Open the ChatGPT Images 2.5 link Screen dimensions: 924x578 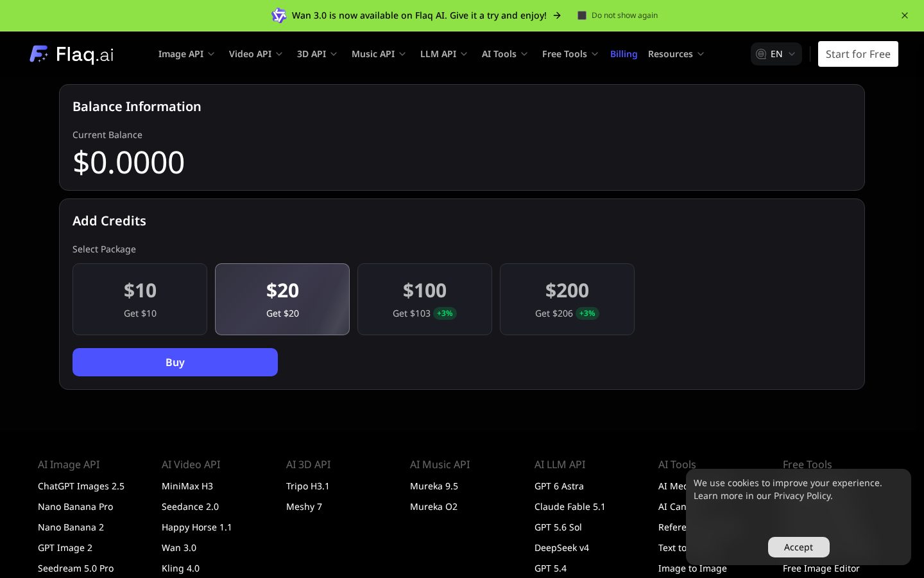pos(81,486)
